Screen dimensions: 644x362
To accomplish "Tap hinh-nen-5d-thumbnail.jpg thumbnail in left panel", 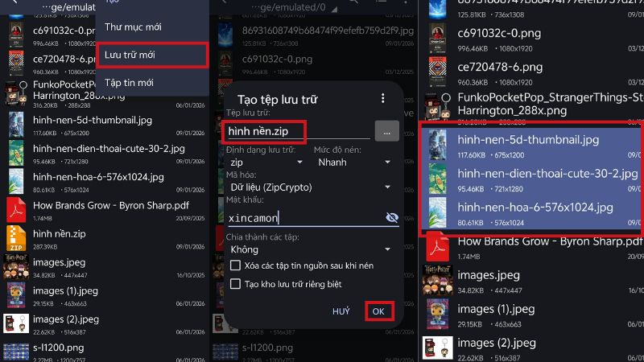I will (x=16, y=125).
